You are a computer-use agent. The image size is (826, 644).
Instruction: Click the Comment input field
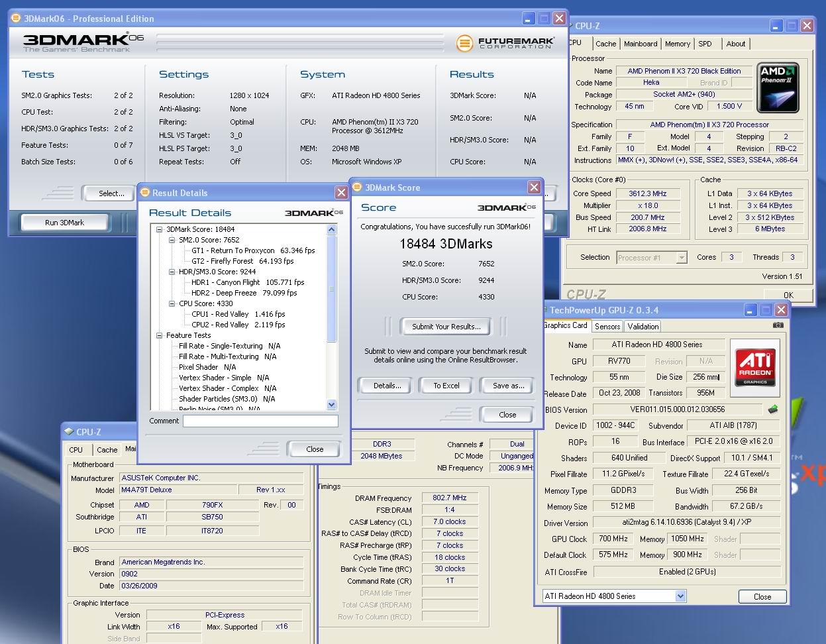[260, 421]
